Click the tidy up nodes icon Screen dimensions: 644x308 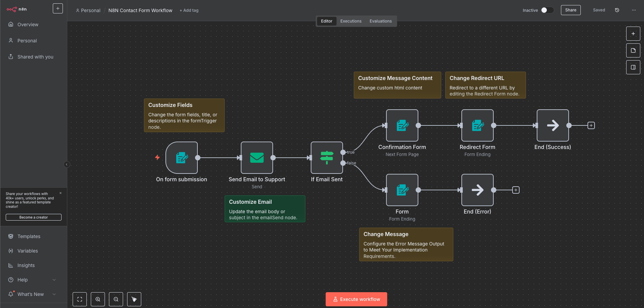coord(134,299)
